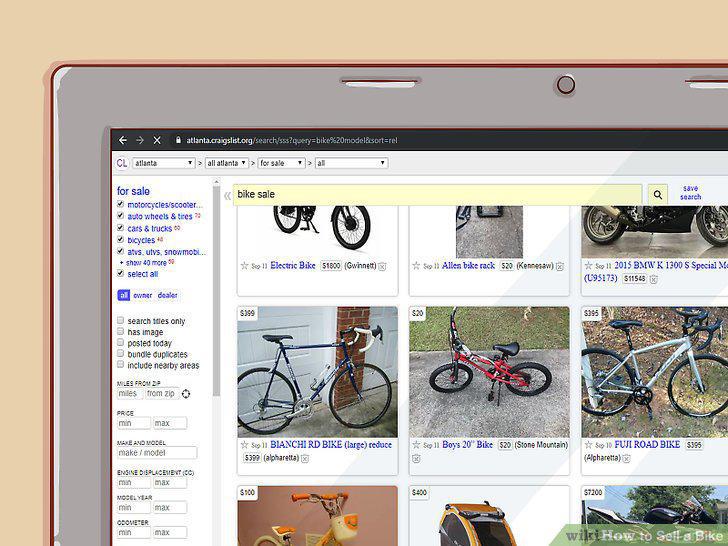The image size is (728, 546).
Task: Click the save search link
Action: 690,193
